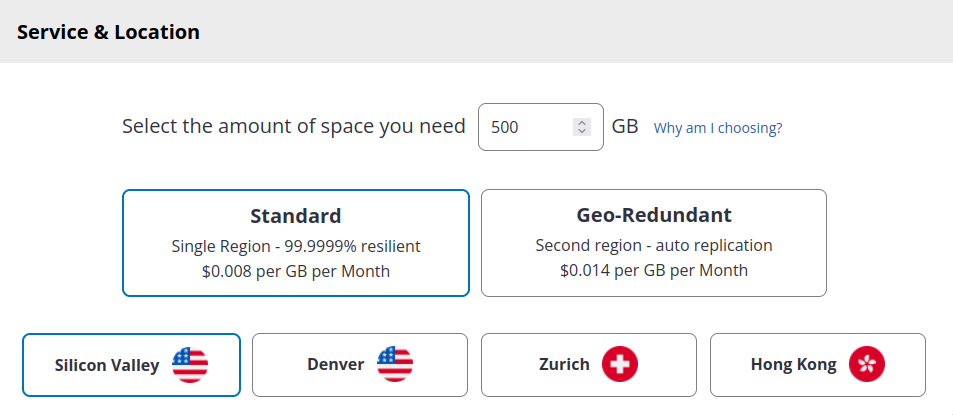The width and height of the screenshot is (953, 415).
Task: Pick Silicon Valley as the location
Action: click(x=107, y=365)
